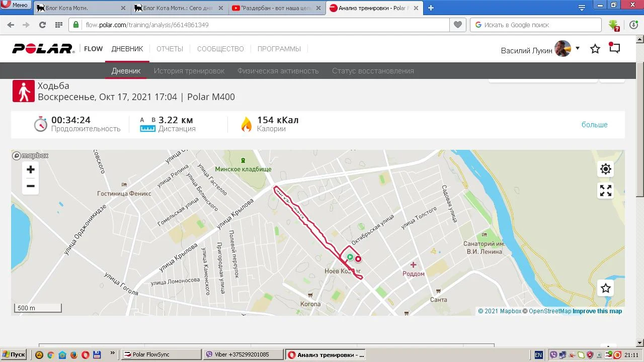Switch to Физическая активность tab
Screen dimensions: 644x362
tap(278, 71)
